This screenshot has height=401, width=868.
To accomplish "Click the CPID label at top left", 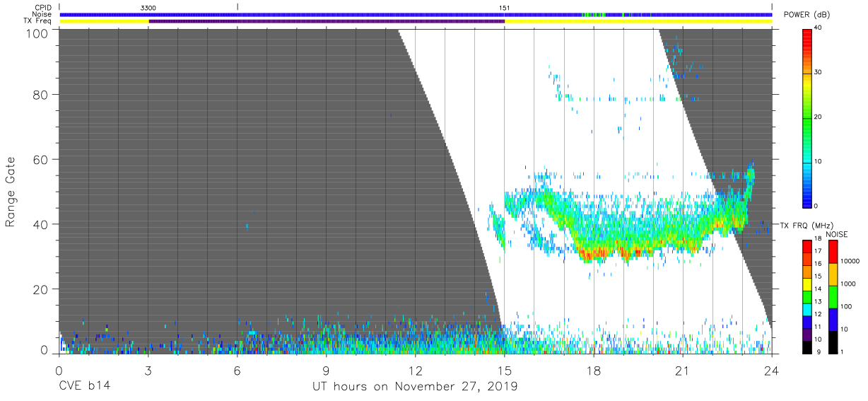I will pos(45,8).
